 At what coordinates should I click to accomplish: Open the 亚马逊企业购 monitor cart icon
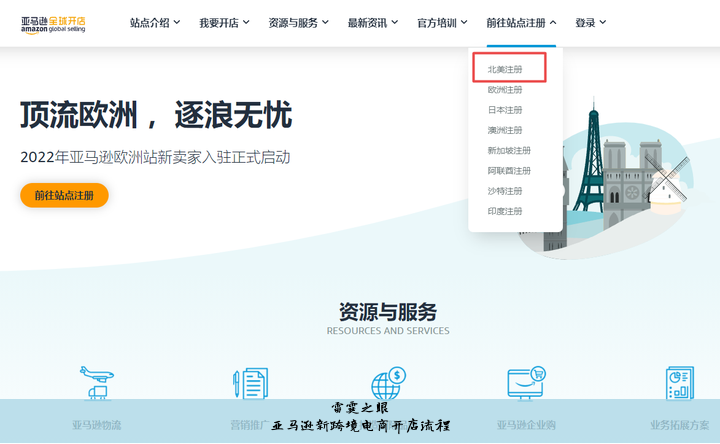[x=526, y=383]
